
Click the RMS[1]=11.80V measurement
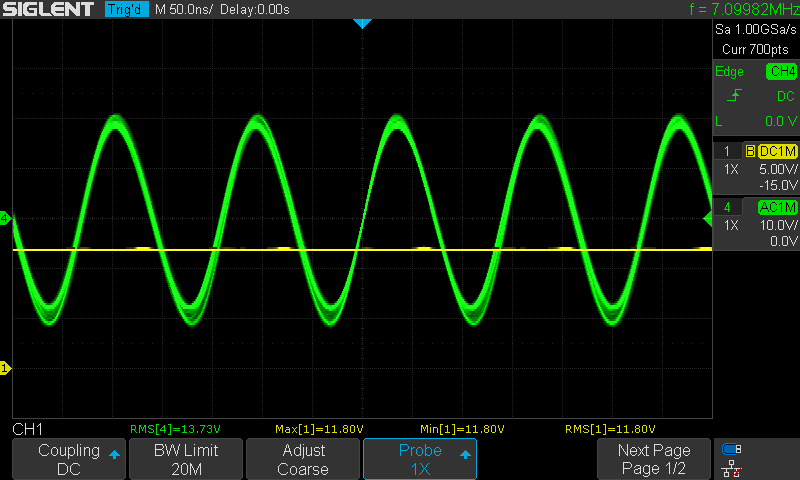click(610, 429)
